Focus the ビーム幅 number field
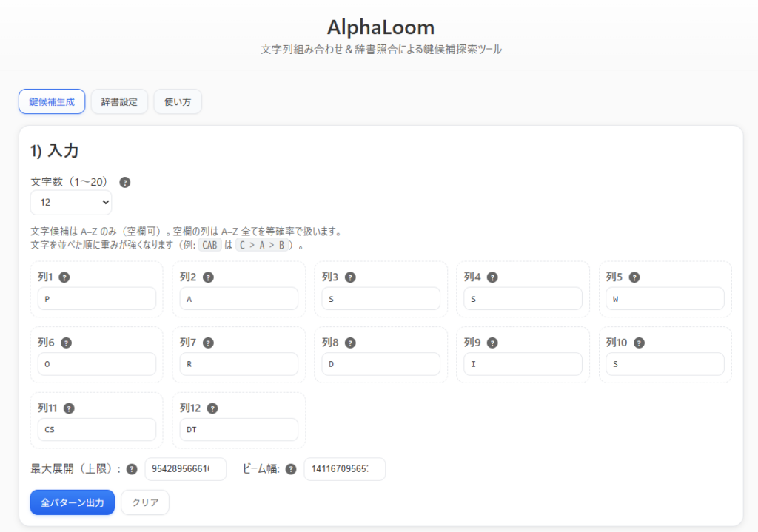 (345, 469)
